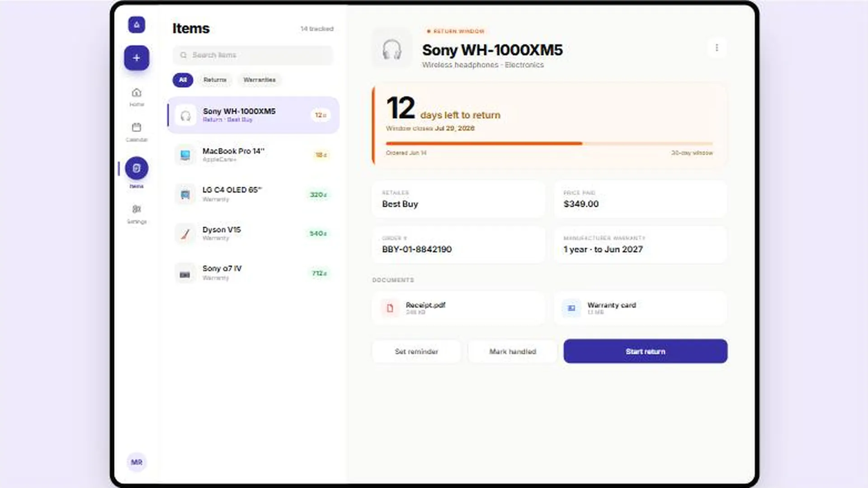Click the app logo icon in sidebar
Viewport: 868px width, 488px height.
click(x=137, y=24)
